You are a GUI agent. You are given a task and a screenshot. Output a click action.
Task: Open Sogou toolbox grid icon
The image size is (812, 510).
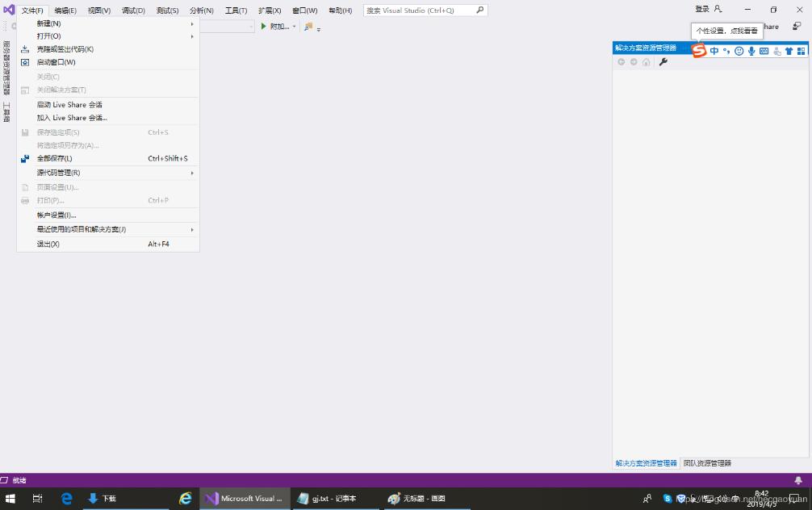pyautogui.click(x=802, y=51)
